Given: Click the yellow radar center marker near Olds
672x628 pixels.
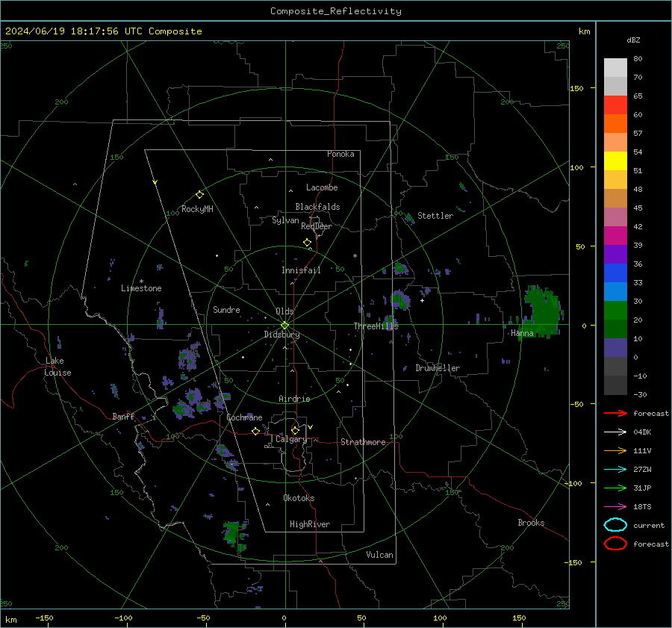Looking at the screenshot, I should tap(284, 325).
